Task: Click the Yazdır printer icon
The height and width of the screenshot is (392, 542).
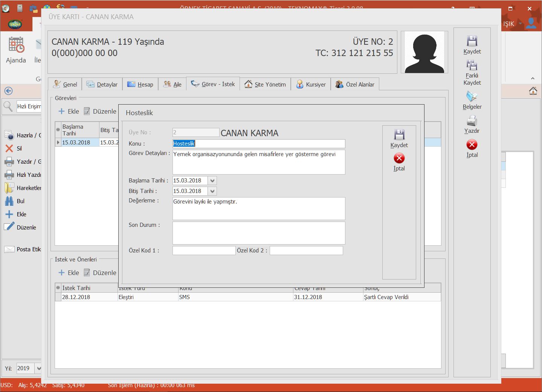Action: [x=472, y=121]
